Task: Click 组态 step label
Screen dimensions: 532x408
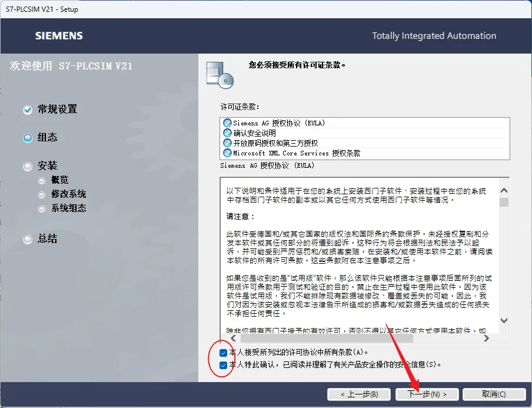Action: pos(47,137)
